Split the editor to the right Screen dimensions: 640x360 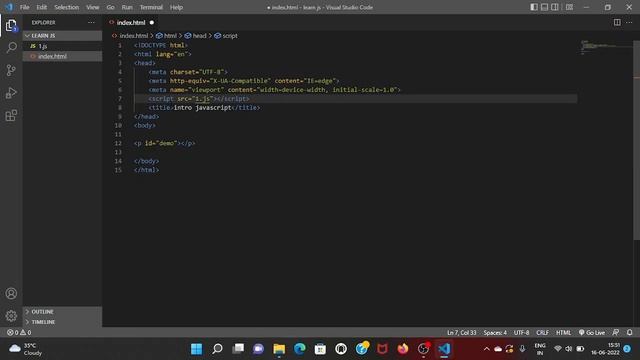617,22
